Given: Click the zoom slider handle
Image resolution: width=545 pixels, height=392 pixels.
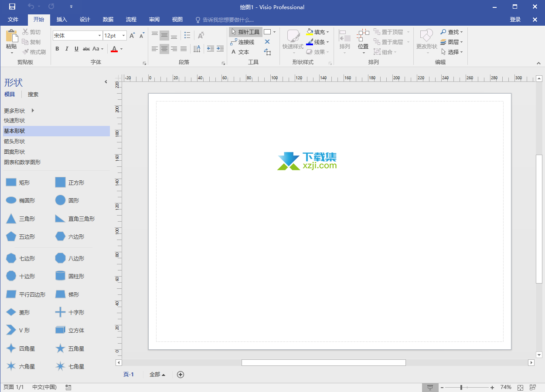Looking at the screenshot, I should [461, 387].
